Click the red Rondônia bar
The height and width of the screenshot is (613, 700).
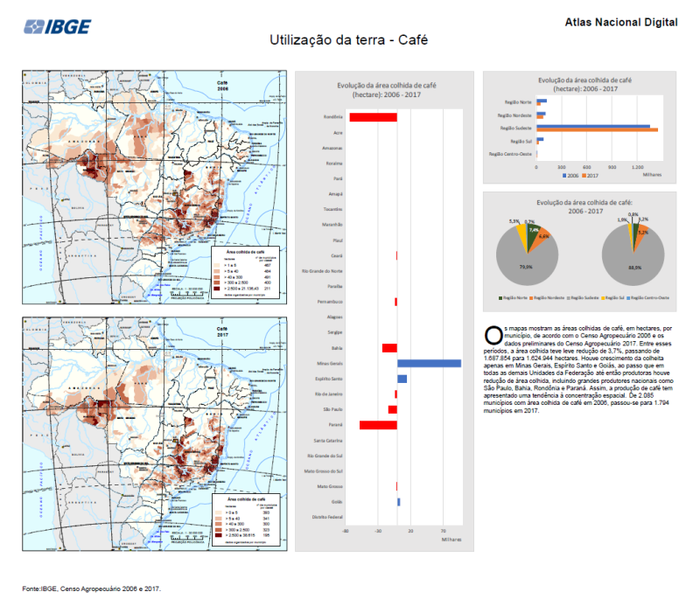click(373, 117)
